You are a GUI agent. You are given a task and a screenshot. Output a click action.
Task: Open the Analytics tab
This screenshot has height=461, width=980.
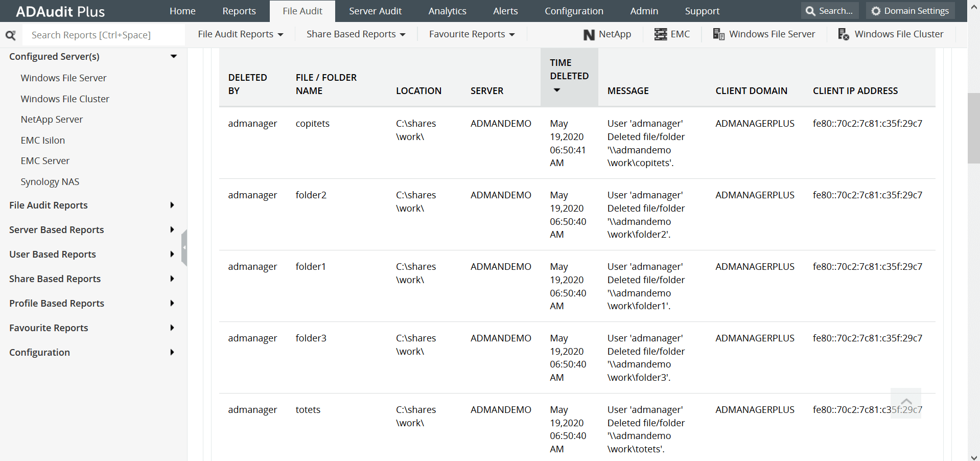[x=447, y=11]
